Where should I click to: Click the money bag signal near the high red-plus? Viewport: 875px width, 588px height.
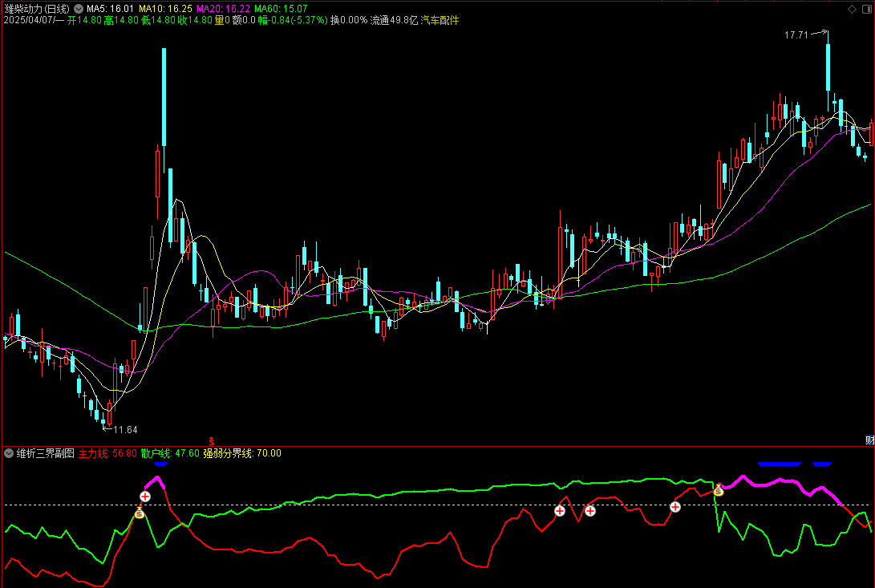(x=140, y=512)
